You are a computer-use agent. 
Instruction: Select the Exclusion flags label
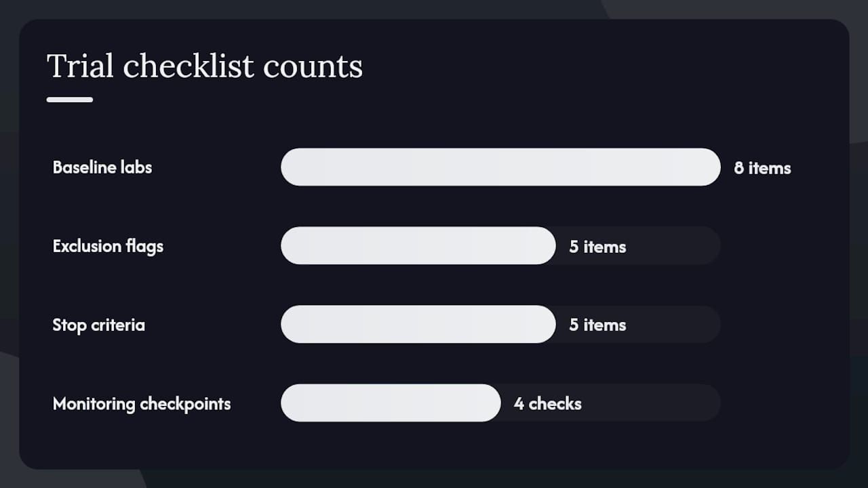pyautogui.click(x=108, y=246)
